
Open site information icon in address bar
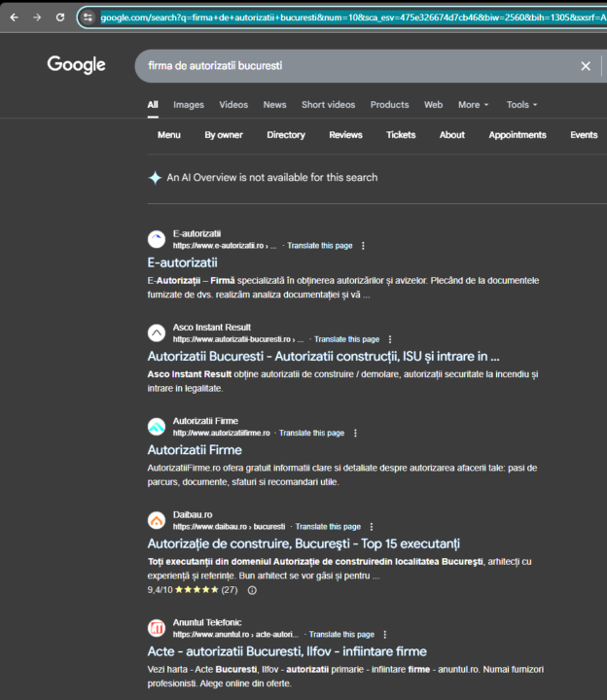(88, 17)
